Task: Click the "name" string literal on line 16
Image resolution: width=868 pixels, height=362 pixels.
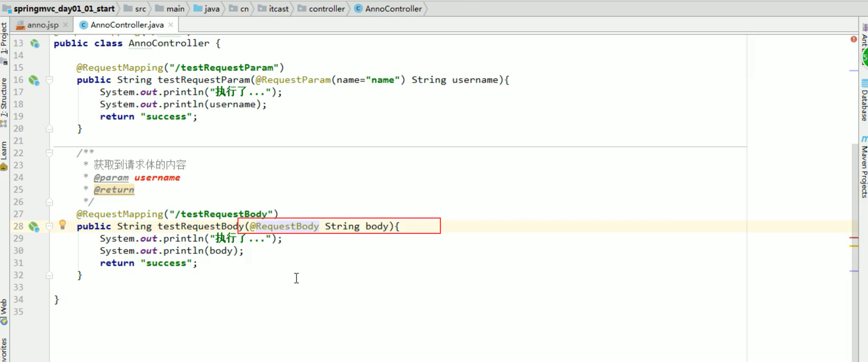Action: [383, 80]
